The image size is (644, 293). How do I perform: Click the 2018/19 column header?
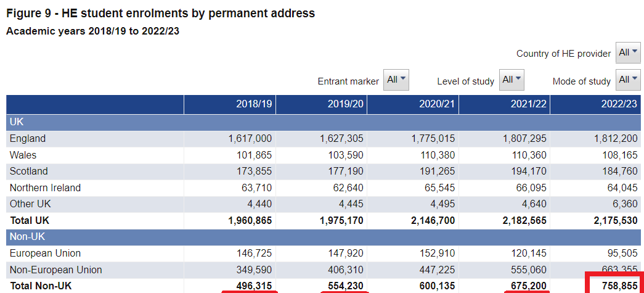pyautogui.click(x=254, y=104)
